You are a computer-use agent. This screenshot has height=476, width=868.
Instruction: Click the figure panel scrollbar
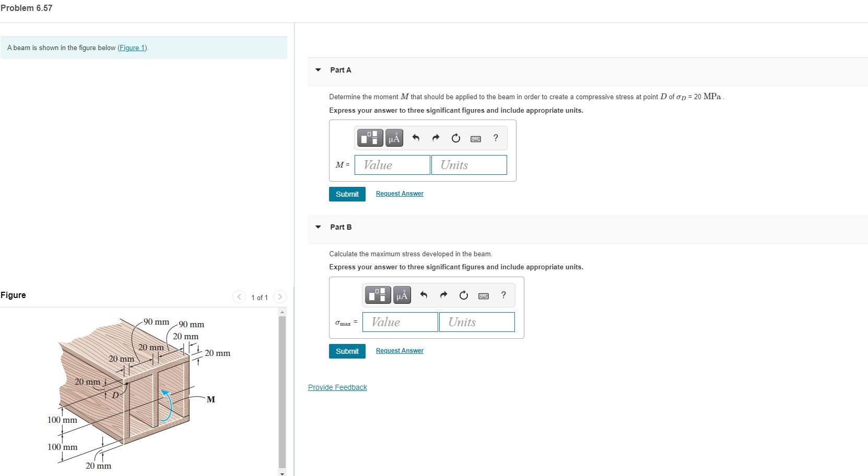[x=282, y=391]
